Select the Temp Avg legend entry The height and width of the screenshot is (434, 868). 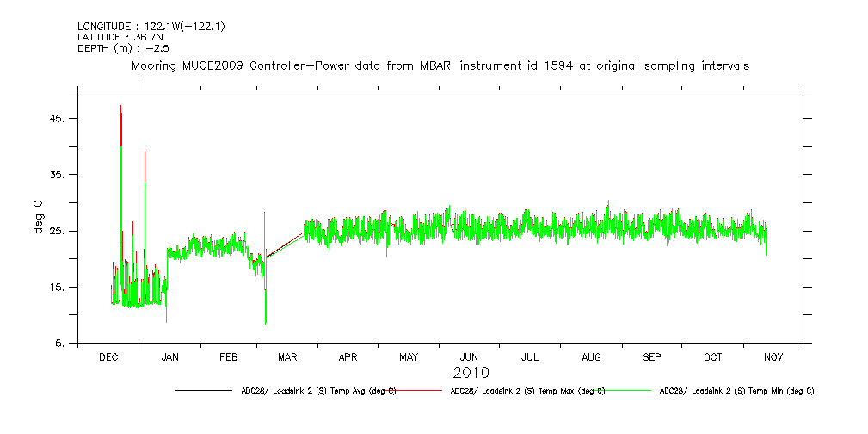click(x=318, y=391)
